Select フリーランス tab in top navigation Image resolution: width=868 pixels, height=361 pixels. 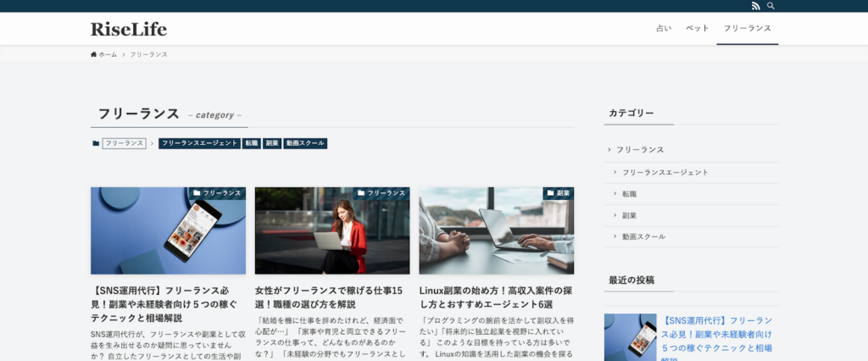pyautogui.click(x=747, y=29)
